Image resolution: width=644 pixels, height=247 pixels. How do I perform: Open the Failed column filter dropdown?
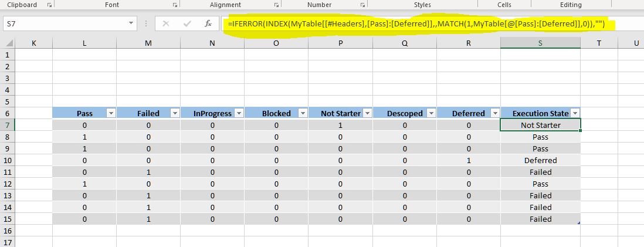click(175, 113)
